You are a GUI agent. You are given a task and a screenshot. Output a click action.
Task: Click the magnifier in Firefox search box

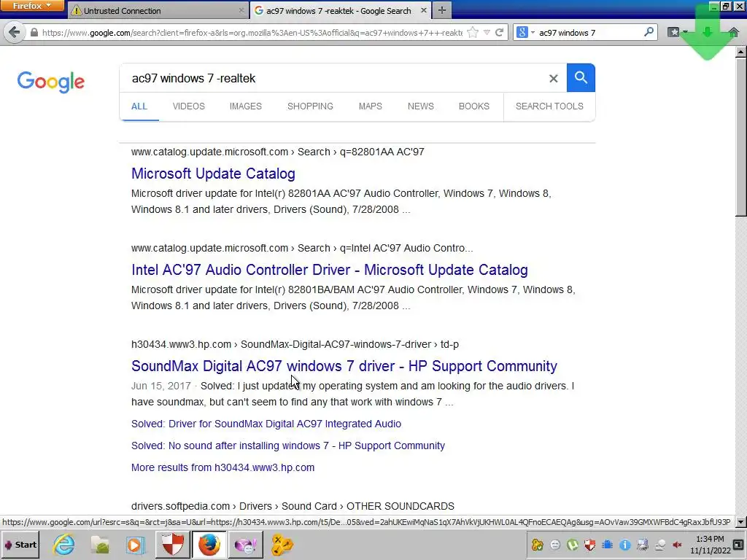point(649,32)
